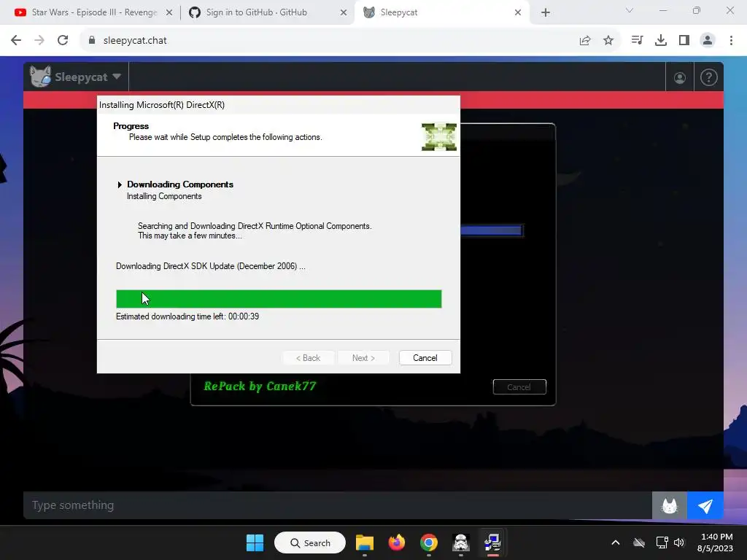Open the installer setup icon on taskbar
The image size is (747, 560).
[x=492, y=542]
